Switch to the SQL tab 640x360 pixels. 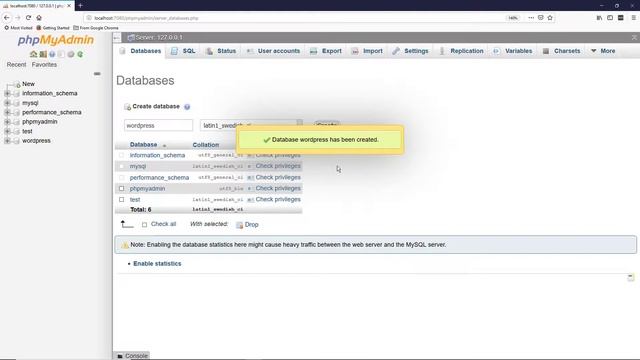click(183, 51)
